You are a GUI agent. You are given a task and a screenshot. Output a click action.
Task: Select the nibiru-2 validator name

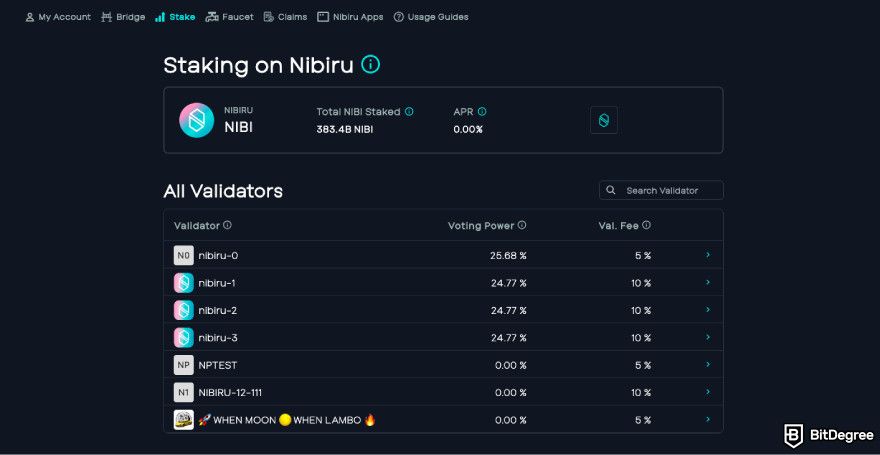click(218, 310)
